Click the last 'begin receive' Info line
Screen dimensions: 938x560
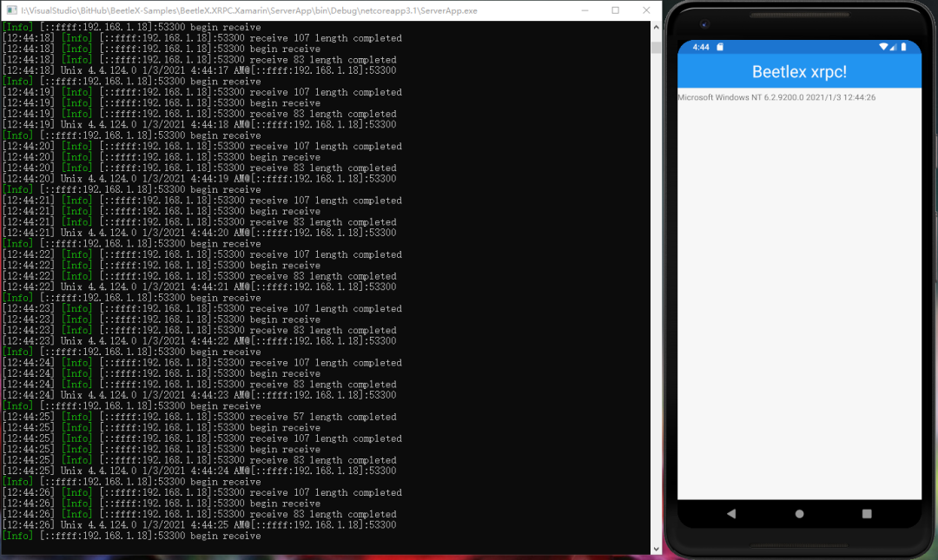(132, 536)
